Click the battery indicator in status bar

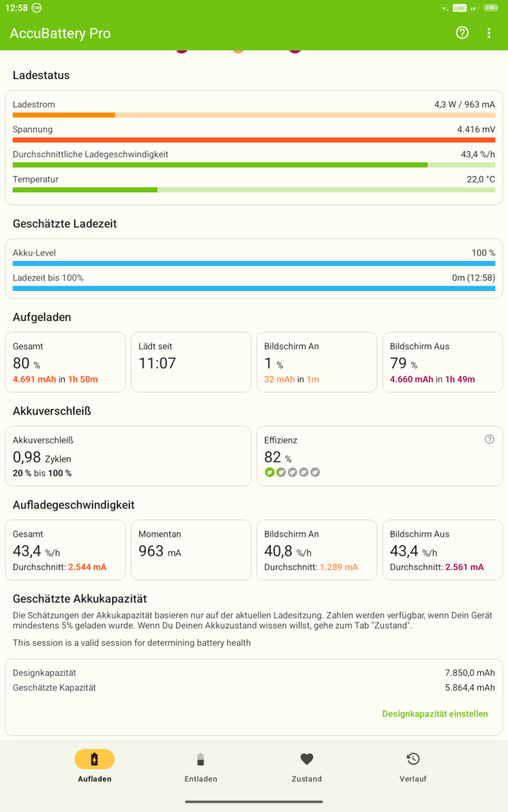(x=491, y=8)
